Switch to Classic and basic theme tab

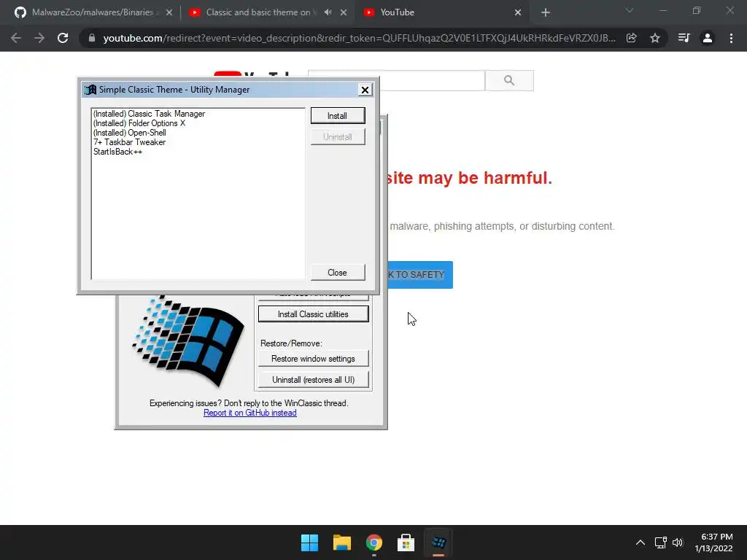[x=261, y=12]
